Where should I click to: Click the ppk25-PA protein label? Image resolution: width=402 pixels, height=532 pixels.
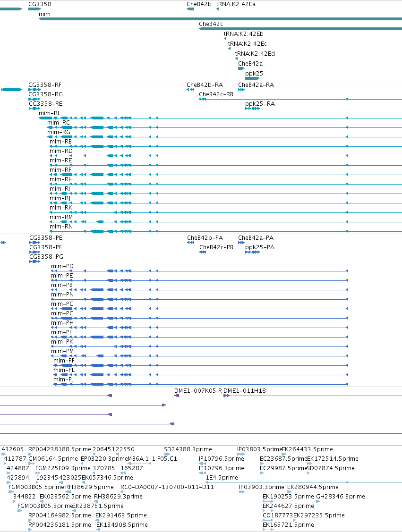click(x=260, y=247)
